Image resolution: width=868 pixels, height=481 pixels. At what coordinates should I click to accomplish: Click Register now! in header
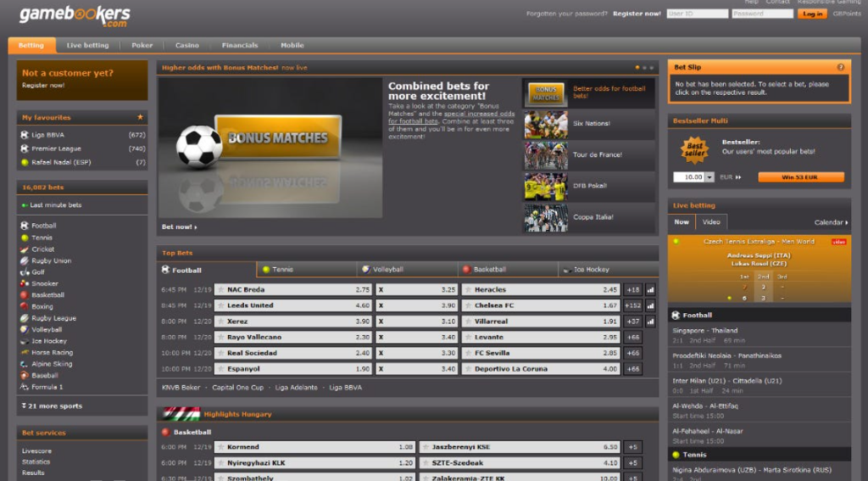click(637, 14)
